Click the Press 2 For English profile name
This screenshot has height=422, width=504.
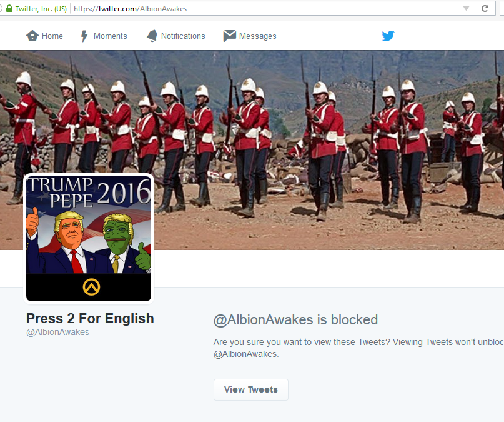[x=90, y=318]
